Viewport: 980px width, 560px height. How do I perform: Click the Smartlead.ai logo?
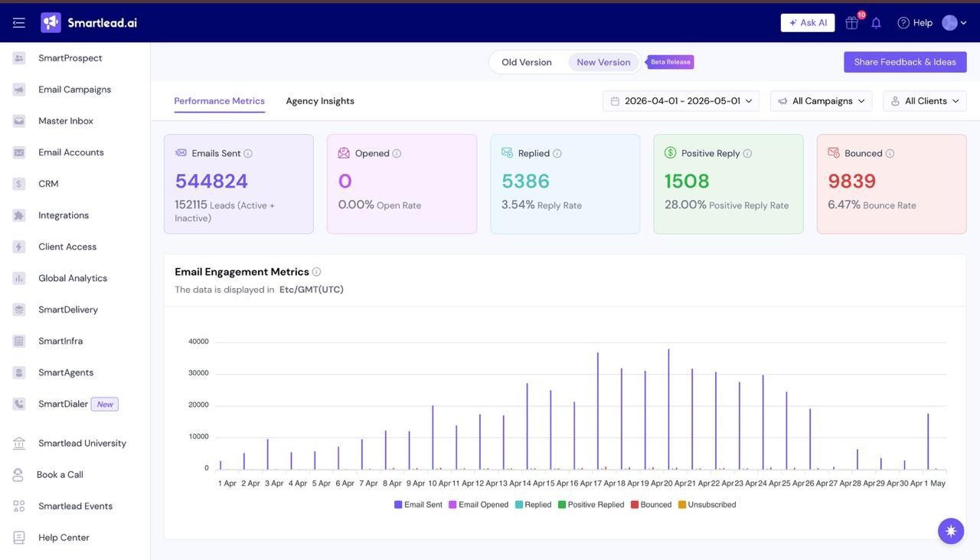(x=89, y=23)
